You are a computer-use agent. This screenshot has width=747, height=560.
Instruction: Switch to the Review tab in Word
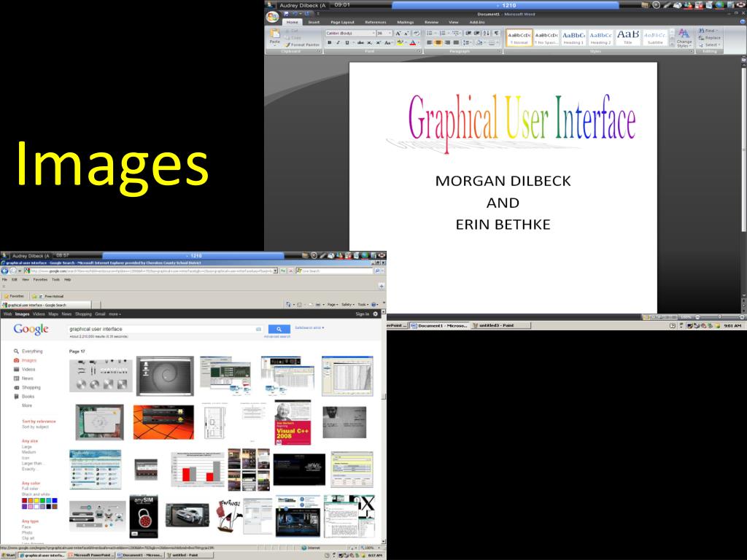[432, 23]
